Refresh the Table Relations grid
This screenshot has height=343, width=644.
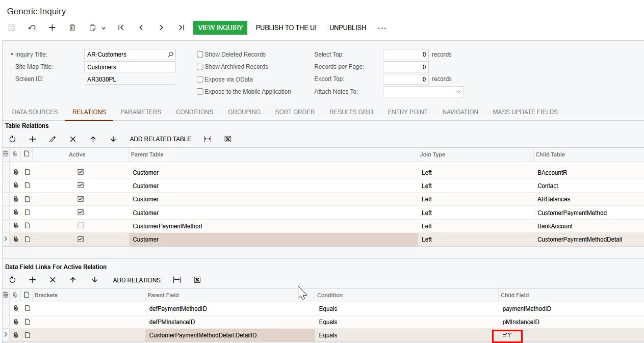coord(12,139)
